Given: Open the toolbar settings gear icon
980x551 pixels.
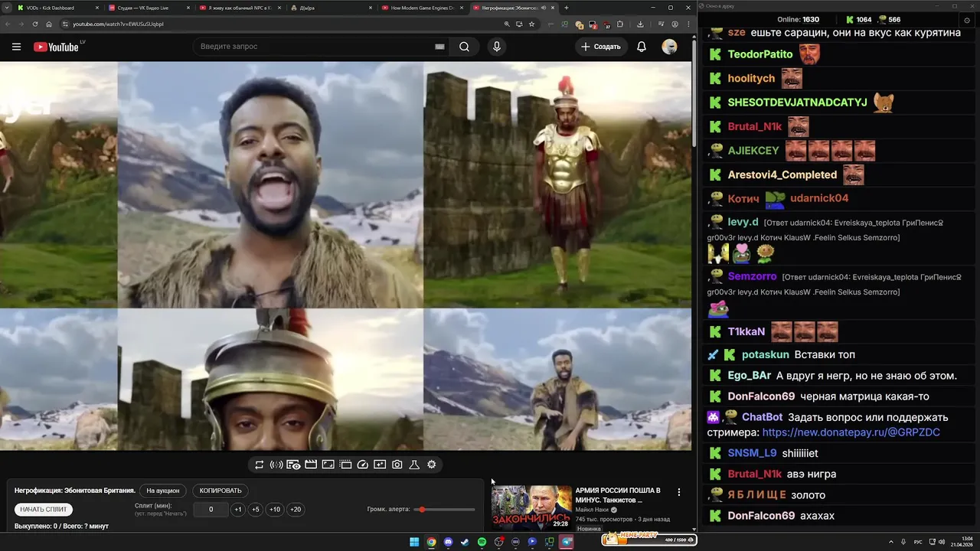Looking at the screenshot, I should 432,465.
